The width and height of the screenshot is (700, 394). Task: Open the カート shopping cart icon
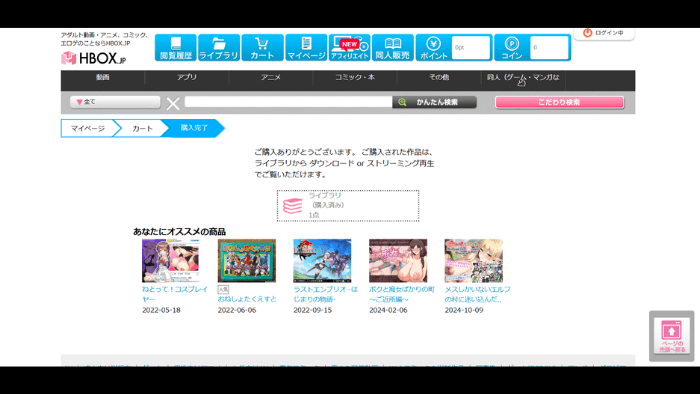(x=262, y=47)
